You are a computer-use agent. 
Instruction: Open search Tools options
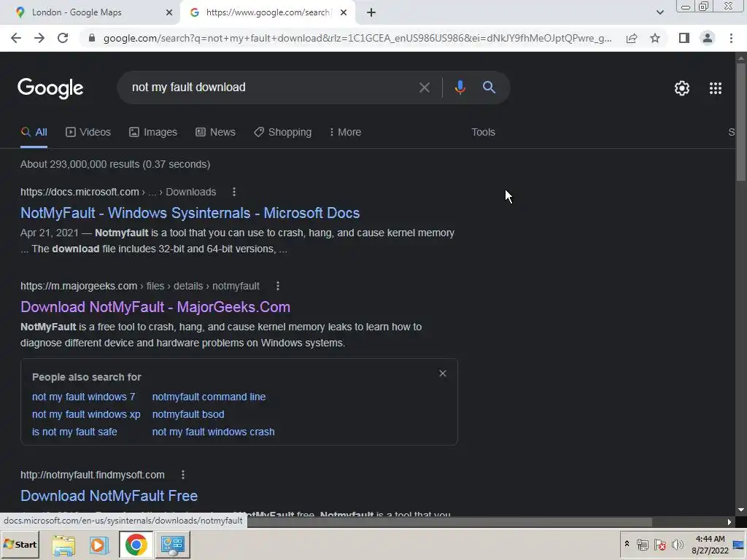tap(483, 133)
